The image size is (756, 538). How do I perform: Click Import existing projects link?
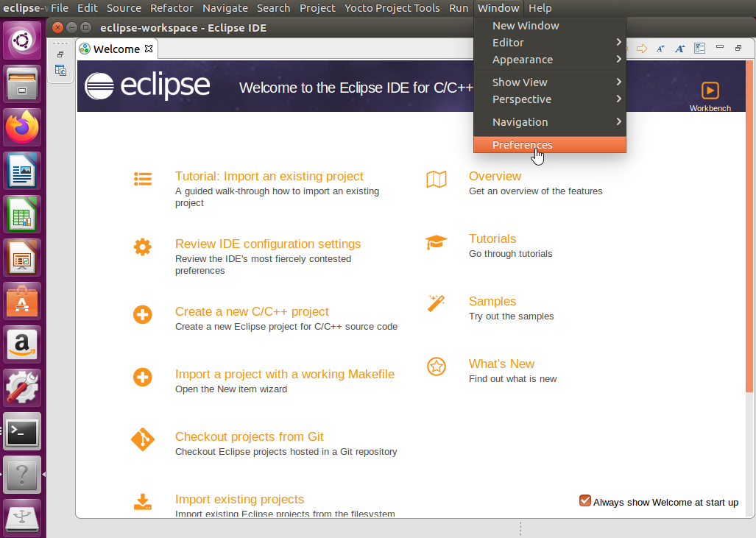click(x=240, y=500)
